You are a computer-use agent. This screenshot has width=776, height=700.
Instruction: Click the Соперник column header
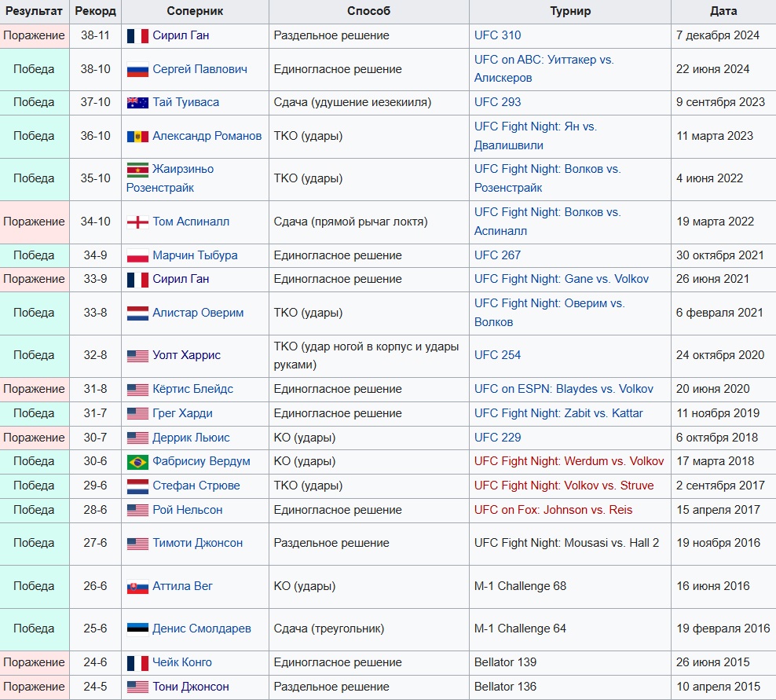click(x=195, y=11)
